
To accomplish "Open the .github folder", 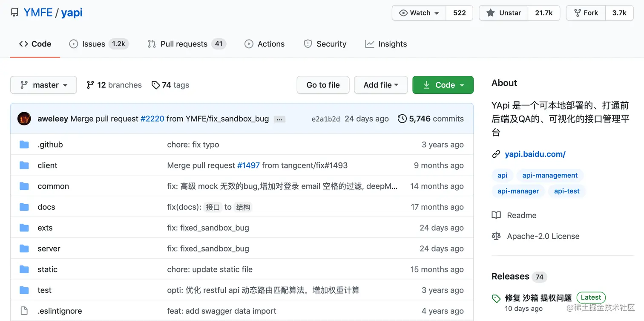I will (x=50, y=145).
